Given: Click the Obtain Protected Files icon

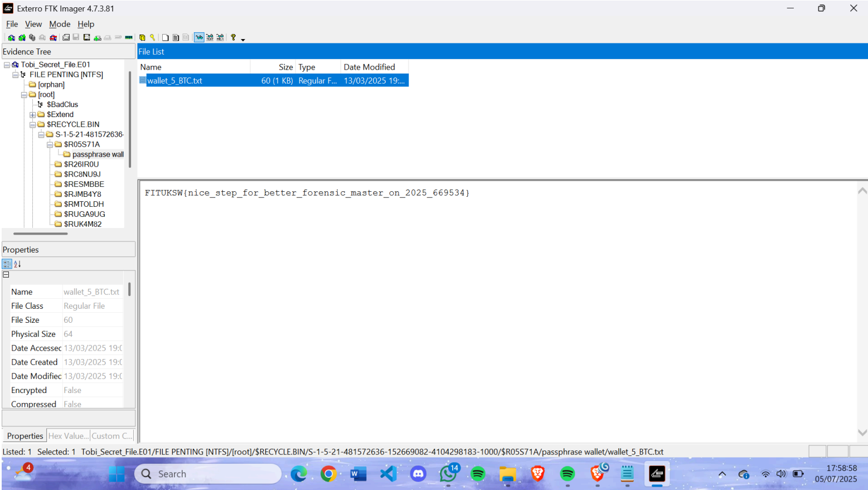Looking at the screenshot, I should click(x=142, y=38).
